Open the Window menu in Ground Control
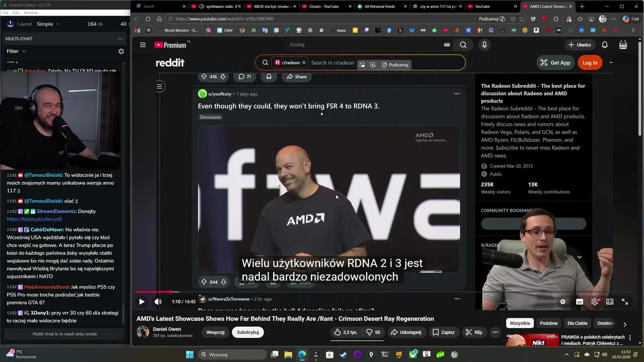This screenshot has height=362, width=644. click(31, 13)
